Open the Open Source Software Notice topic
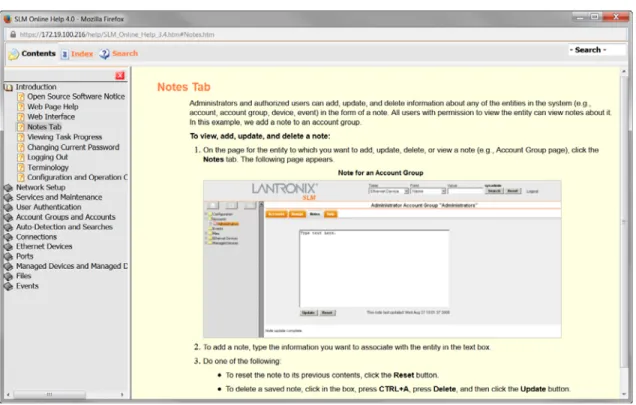636x405 pixels. (x=76, y=96)
